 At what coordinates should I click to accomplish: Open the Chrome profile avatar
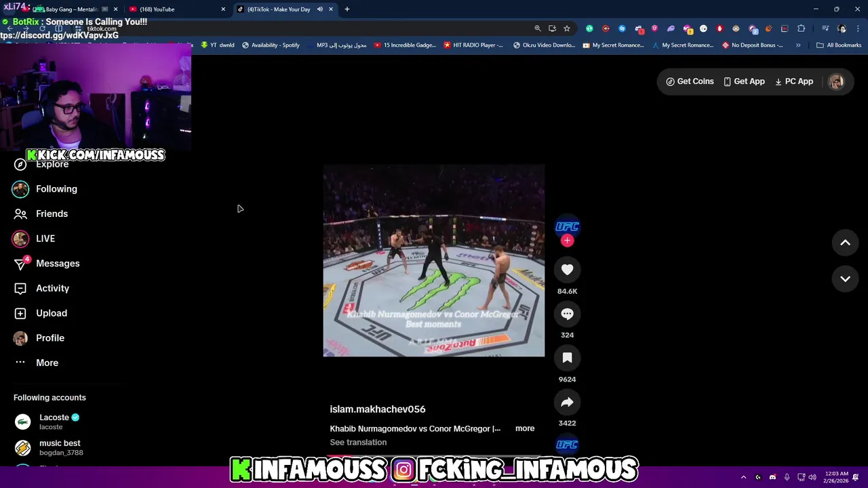pyautogui.click(x=842, y=28)
